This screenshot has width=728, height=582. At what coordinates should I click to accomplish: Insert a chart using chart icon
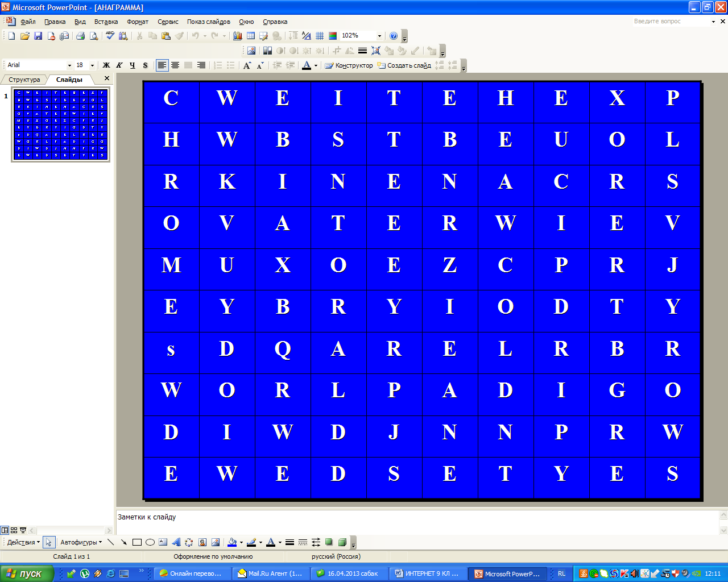click(x=237, y=36)
